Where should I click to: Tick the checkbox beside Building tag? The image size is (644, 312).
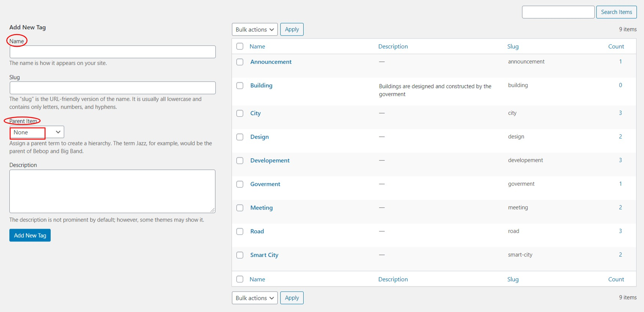[240, 85]
